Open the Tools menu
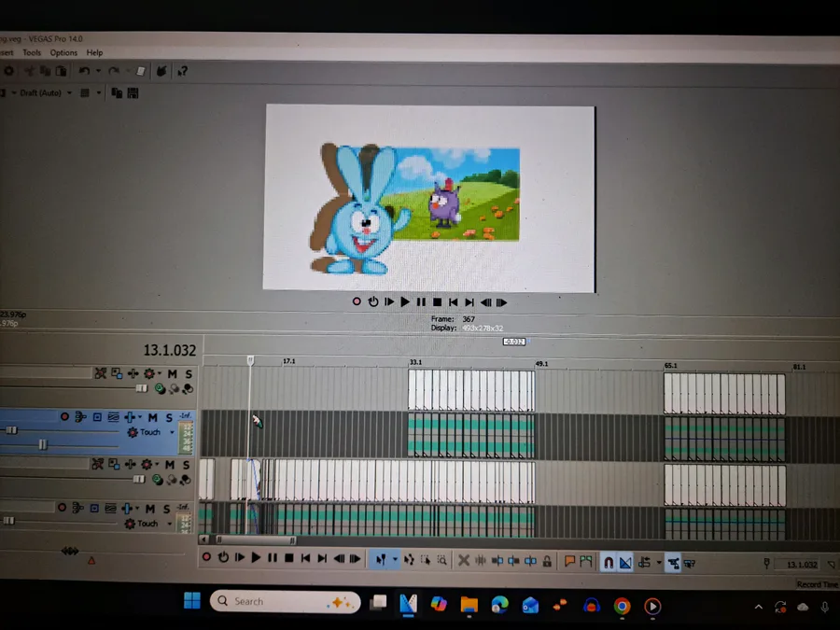The height and width of the screenshot is (630, 840). pyautogui.click(x=32, y=52)
